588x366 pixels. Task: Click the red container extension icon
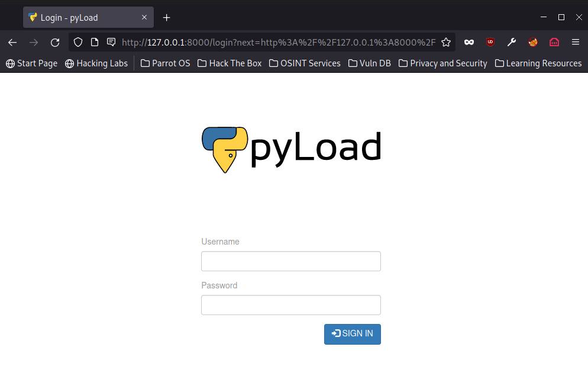pos(554,42)
